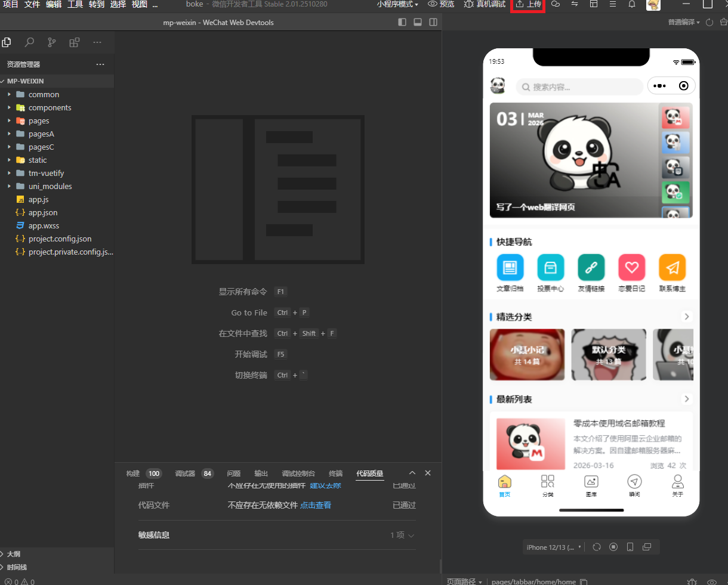Expand the pages folder in explorer

pos(39,121)
